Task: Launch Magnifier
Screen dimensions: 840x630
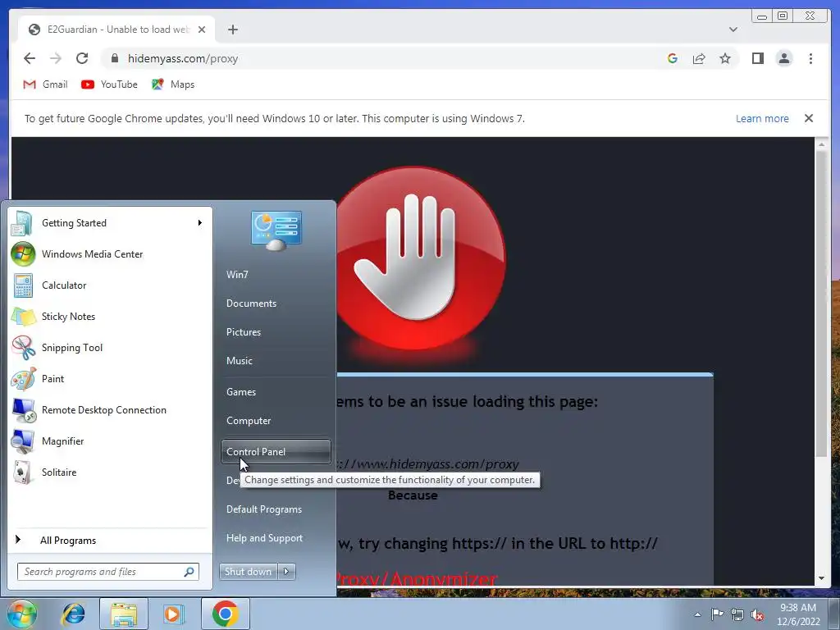Action: click(x=109, y=441)
